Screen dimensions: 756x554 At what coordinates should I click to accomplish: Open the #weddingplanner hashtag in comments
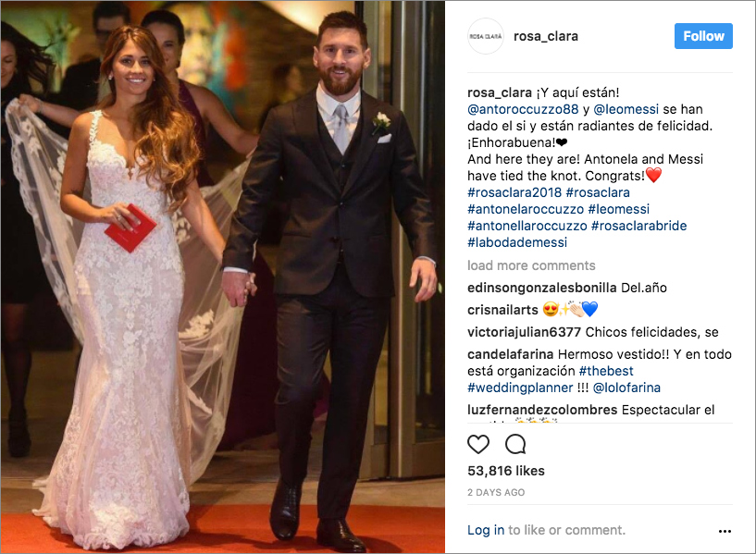[x=520, y=388]
